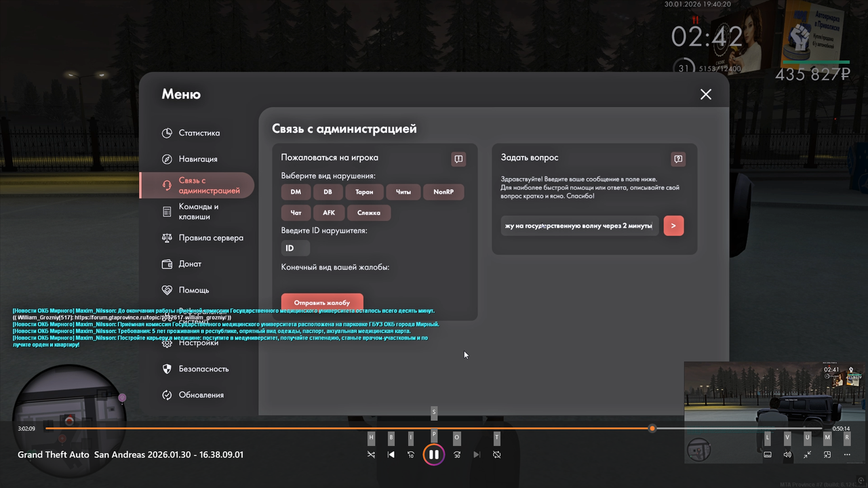Click the elapsed time 3:02:09

click(26, 428)
